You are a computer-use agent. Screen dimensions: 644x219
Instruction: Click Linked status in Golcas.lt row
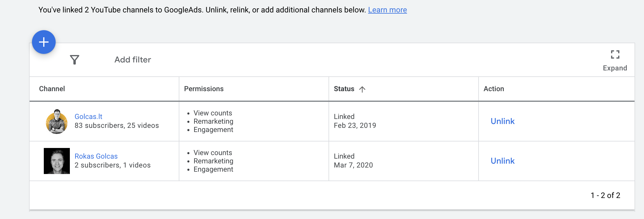(x=344, y=117)
